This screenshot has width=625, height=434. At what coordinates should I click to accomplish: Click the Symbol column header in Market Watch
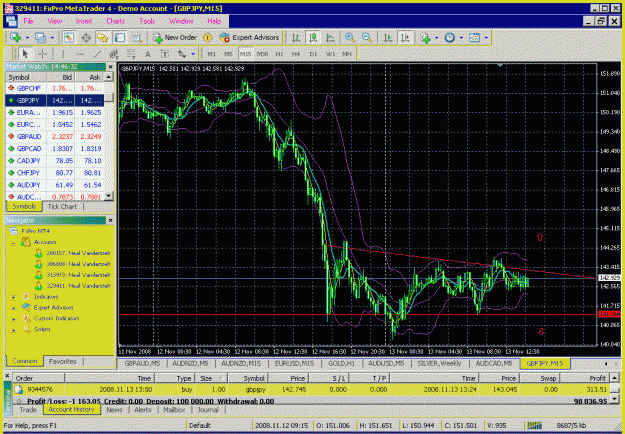point(26,77)
